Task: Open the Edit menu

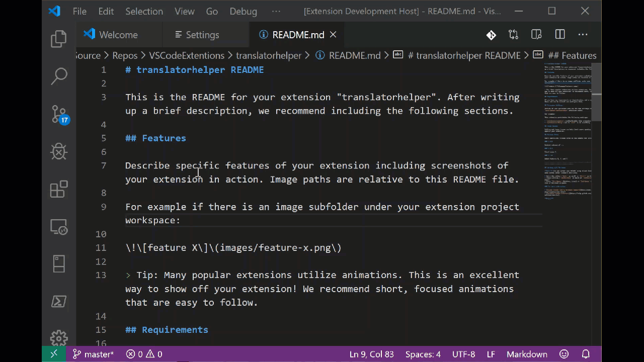Action: coord(106,11)
